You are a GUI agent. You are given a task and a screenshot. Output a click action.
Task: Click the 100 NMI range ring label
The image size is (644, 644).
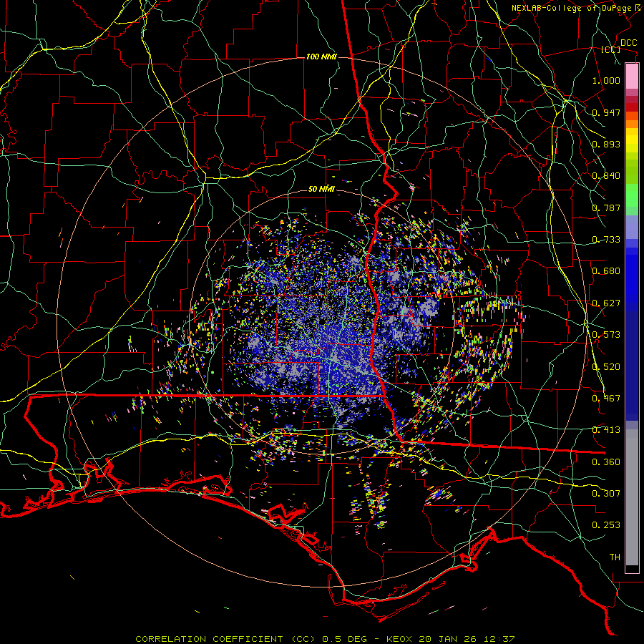[321, 57]
